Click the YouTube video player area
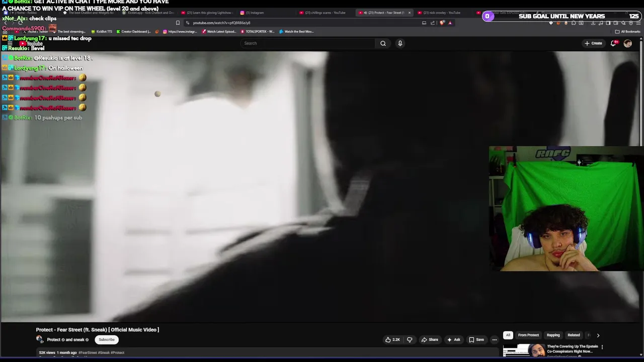The width and height of the screenshot is (644, 362). (x=320, y=186)
